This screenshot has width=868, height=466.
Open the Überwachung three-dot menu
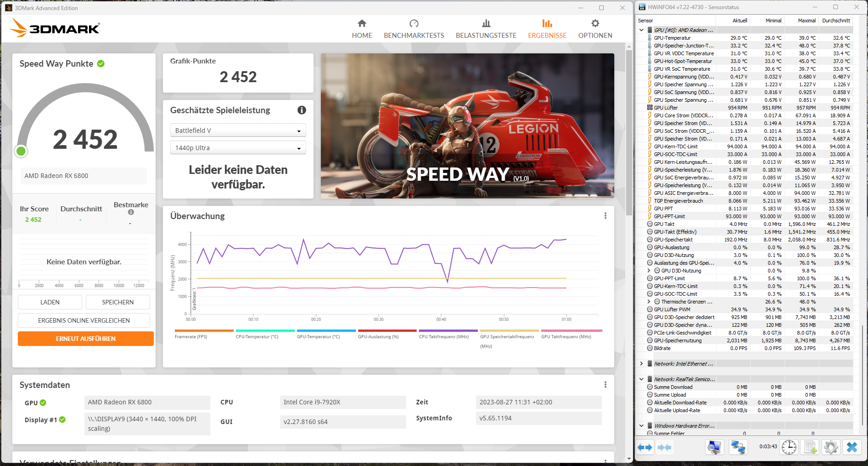[605, 216]
